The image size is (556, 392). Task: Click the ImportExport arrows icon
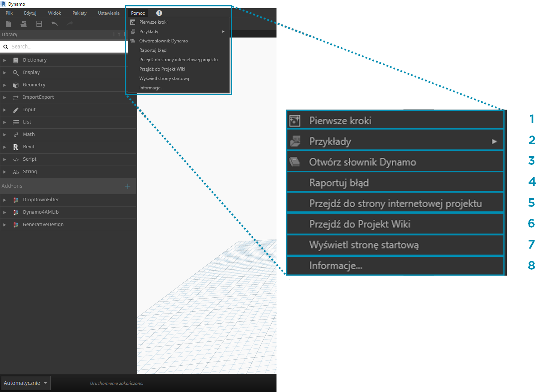[x=16, y=97]
